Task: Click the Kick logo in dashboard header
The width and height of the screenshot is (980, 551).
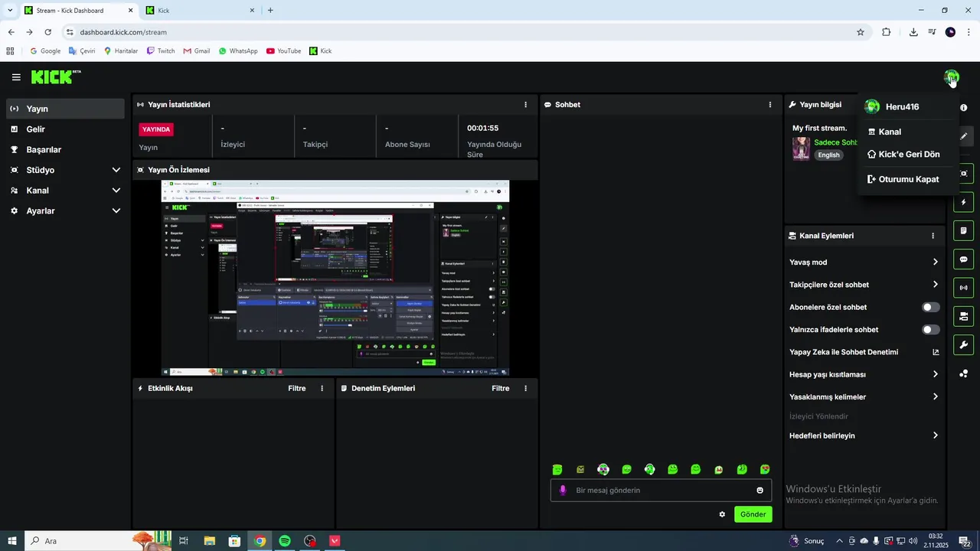Action: [x=55, y=77]
